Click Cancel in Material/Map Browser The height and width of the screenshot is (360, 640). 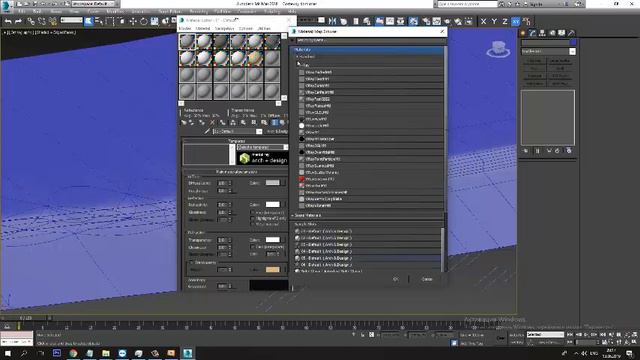pos(427,279)
